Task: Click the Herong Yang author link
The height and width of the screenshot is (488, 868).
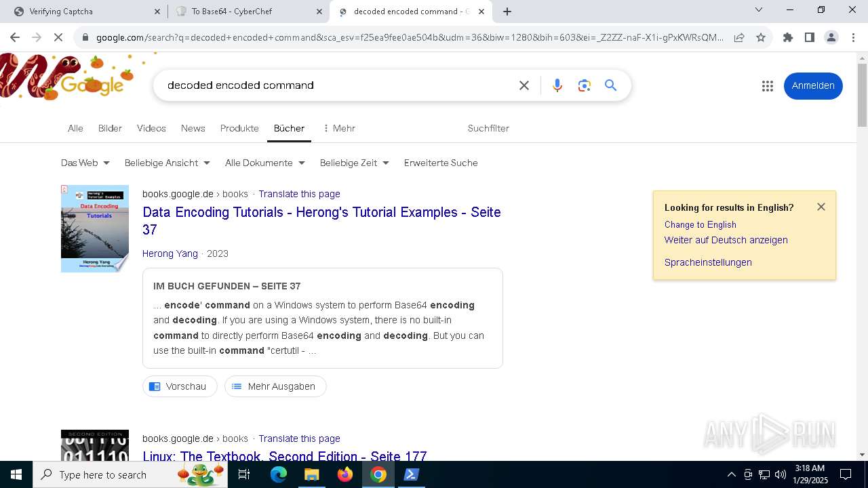Action: click(x=170, y=253)
